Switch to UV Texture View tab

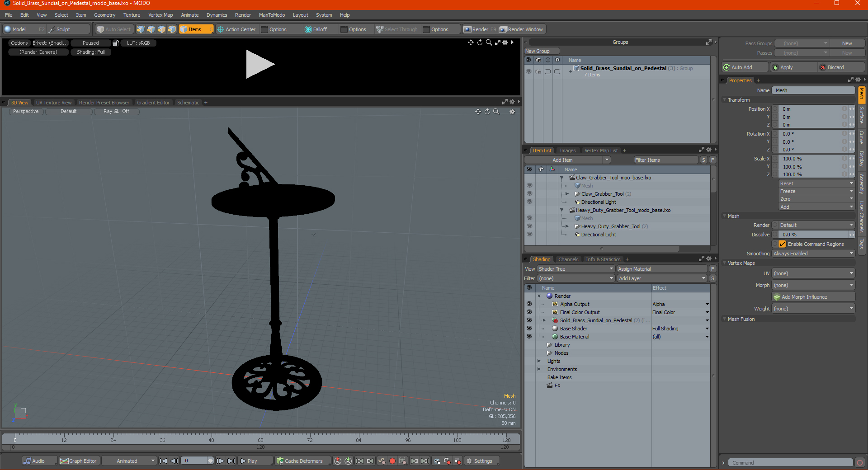pyautogui.click(x=54, y=103)
